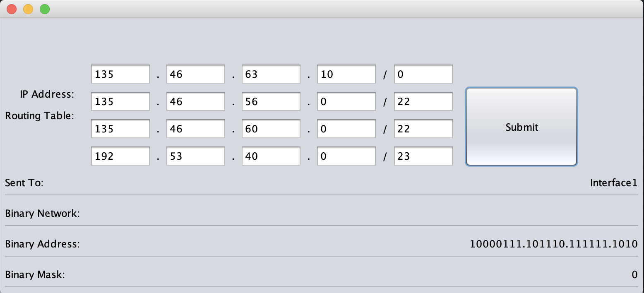Click the yellow minimize window button
Image resolution: width=644 pixels, height=293 pixels.
tap(28, 9)
